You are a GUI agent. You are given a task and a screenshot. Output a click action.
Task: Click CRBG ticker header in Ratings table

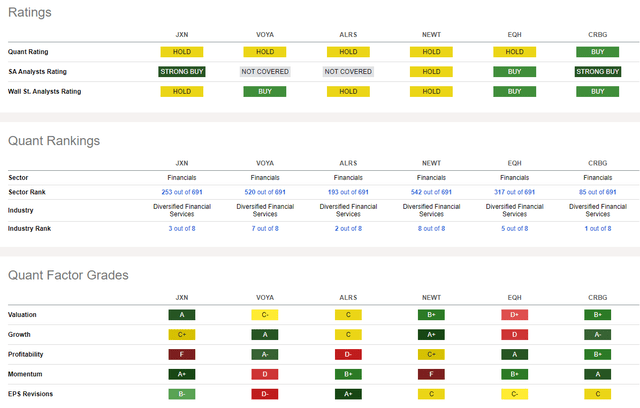coord(598,35)
